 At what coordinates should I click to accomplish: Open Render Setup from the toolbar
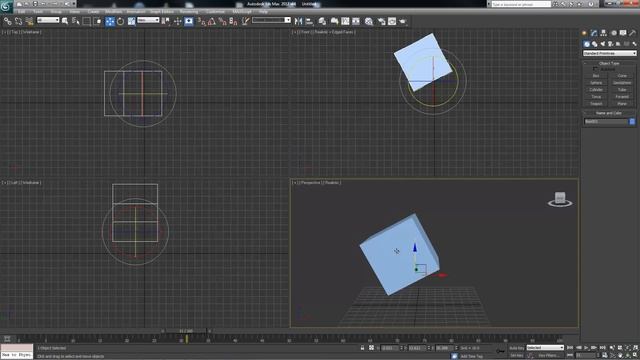(x=381, y=21)
